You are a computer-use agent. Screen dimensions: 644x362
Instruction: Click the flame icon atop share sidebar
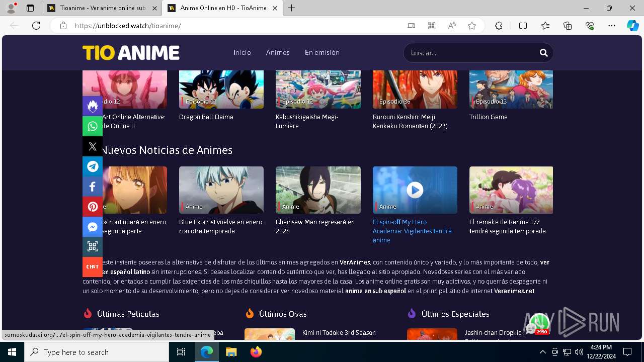93,106
